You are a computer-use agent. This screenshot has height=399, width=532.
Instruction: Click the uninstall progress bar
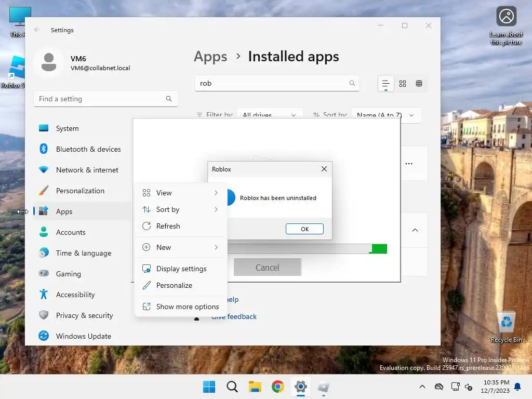[x=307, y=249]
